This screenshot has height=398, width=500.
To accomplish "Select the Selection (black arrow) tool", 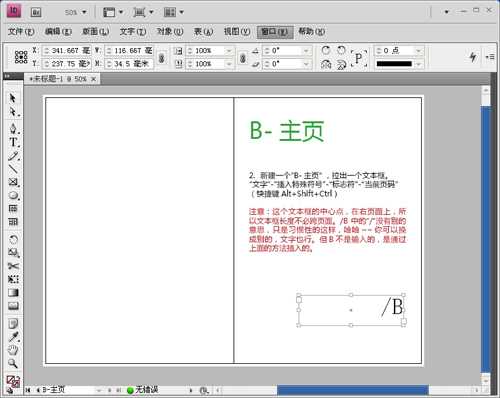I will (13, 98).
